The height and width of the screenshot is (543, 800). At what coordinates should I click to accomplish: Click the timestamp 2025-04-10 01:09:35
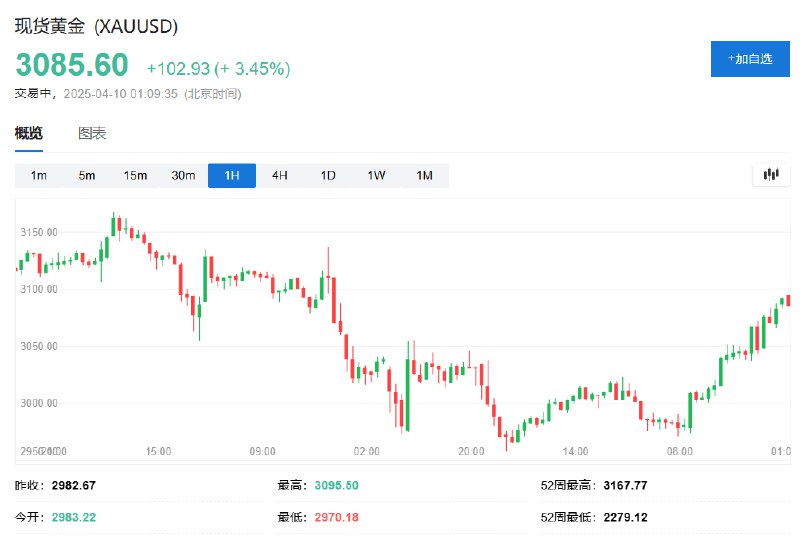point(120,94)
